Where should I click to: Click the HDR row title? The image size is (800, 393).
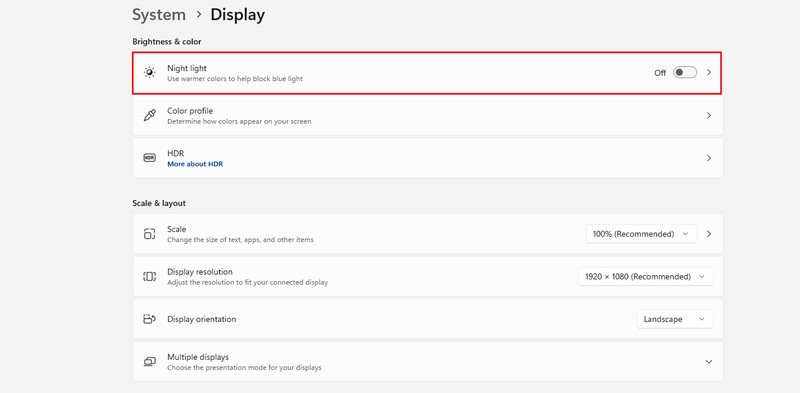coord(176,153)
